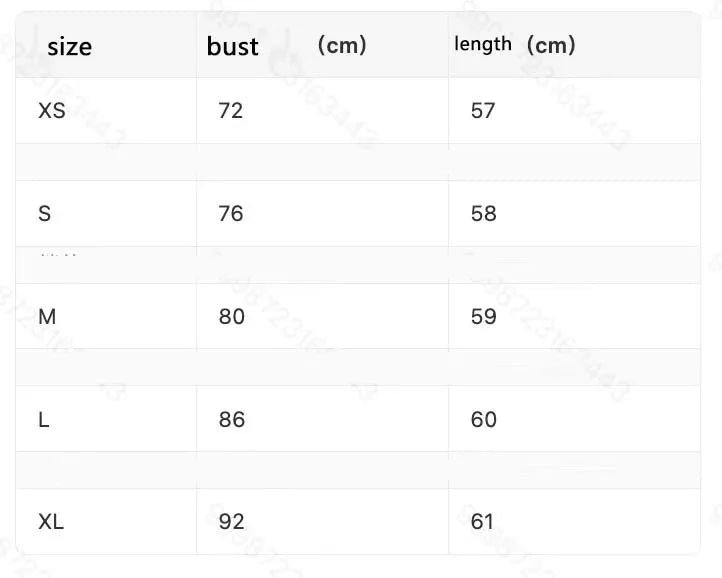Click the '(cm)' unit beside bust

coord(342,45)
